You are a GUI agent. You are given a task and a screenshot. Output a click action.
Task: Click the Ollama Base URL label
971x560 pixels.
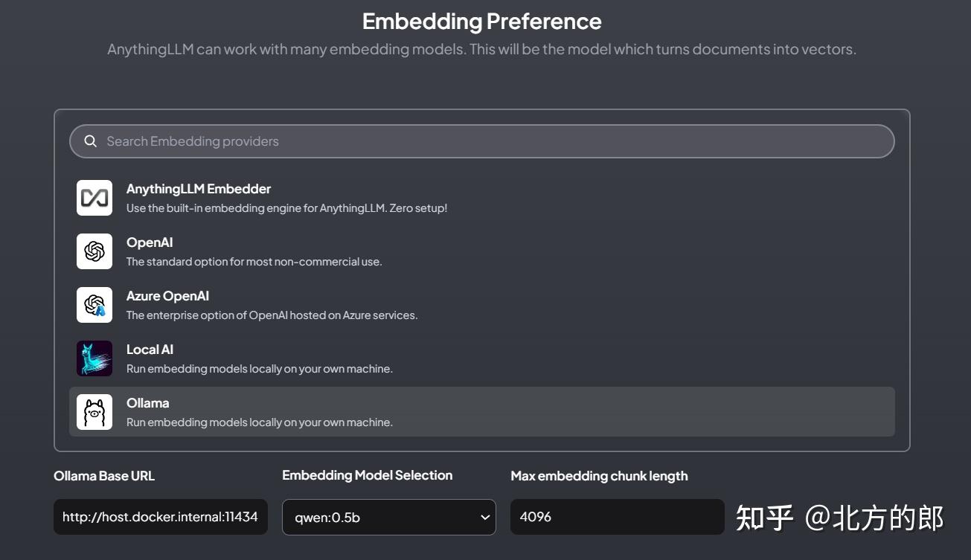tap(103, 475)
